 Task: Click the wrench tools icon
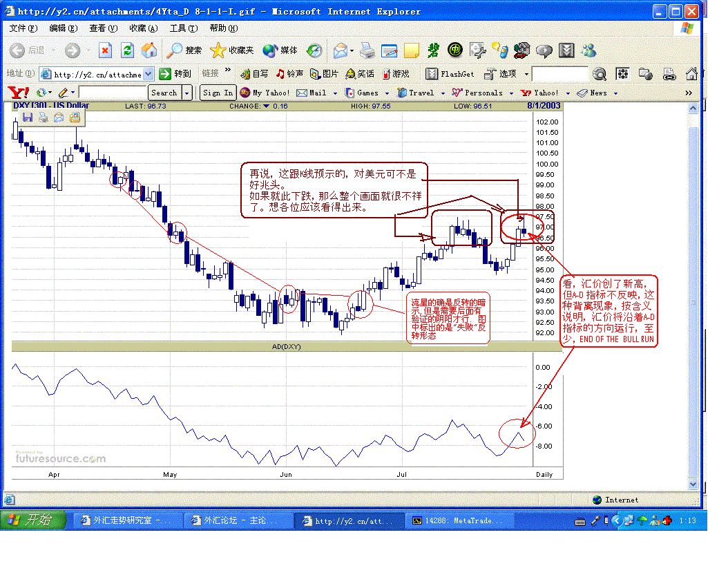coord(477,50)
